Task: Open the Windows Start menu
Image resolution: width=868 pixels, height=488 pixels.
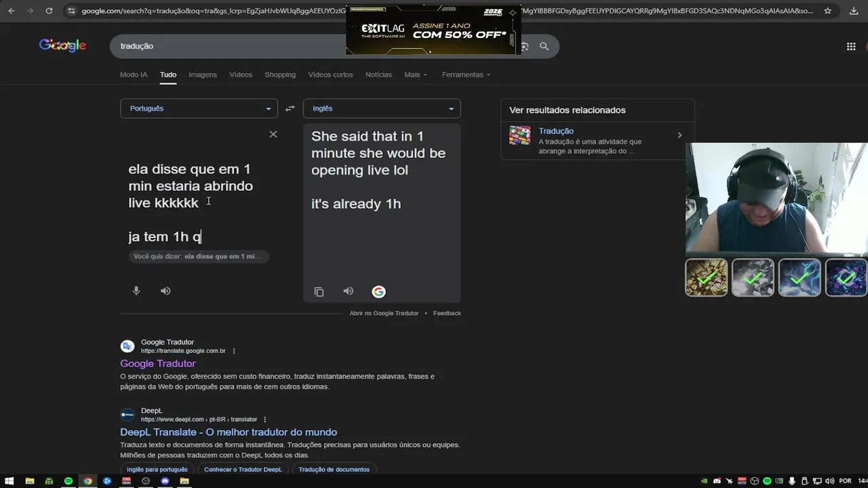Action: click(x=9, y=481)
